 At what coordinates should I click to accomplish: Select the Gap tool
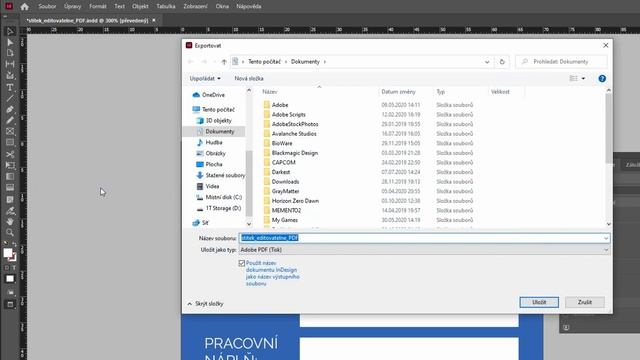[x=10, y=64]
